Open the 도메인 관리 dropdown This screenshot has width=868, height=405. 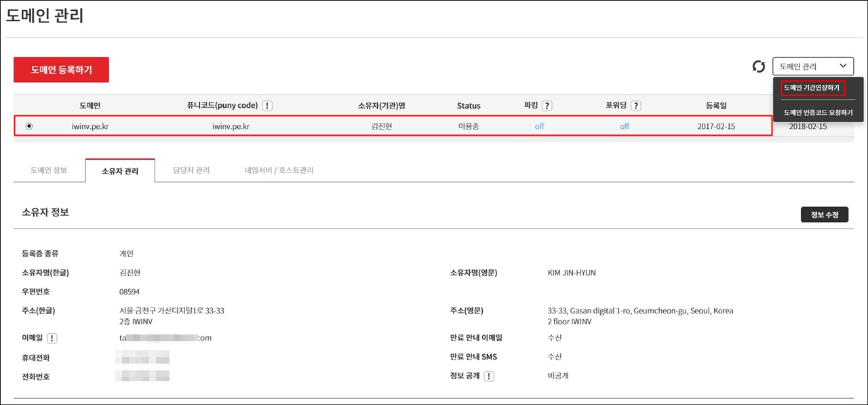tap(813, 66)
